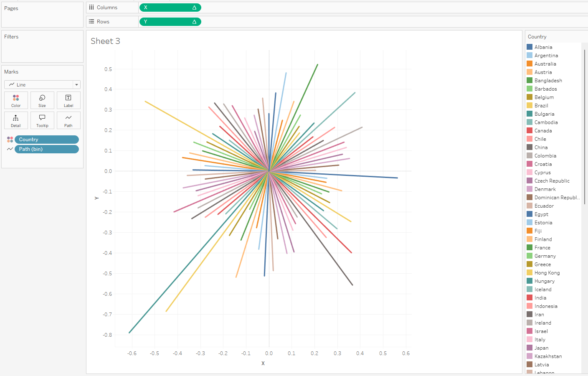Select China in the legend
Image resolution: width=588 pixels, height=376 pixels.
point(541,147)
